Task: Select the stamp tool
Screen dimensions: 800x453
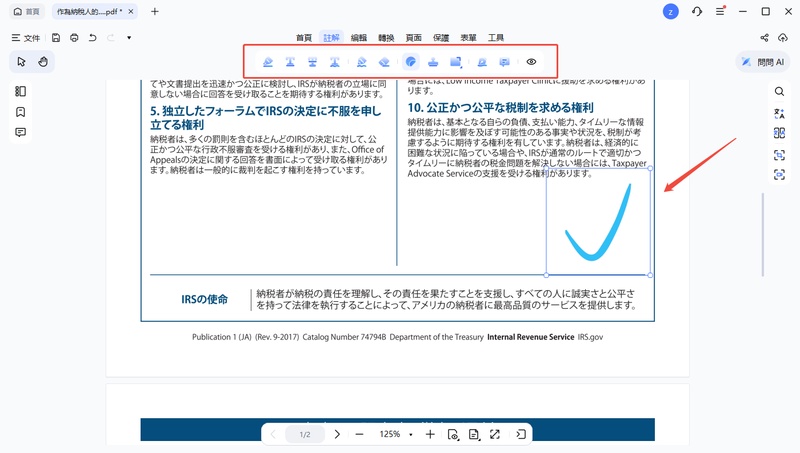Action: [x=433, y=62]
